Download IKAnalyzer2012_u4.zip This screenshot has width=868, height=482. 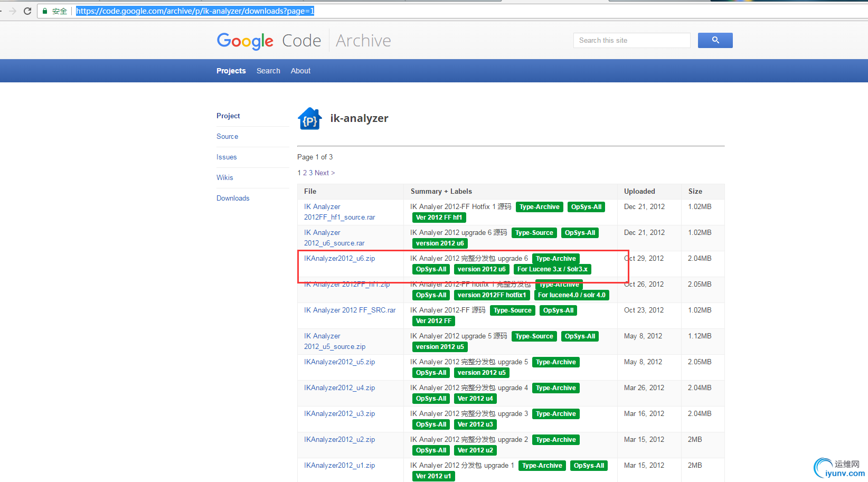coord(339,388)
